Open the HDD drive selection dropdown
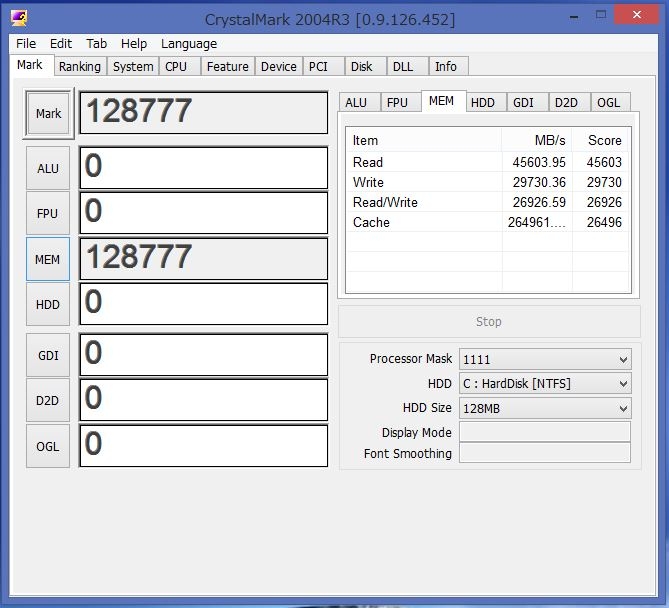 [544, 384]
